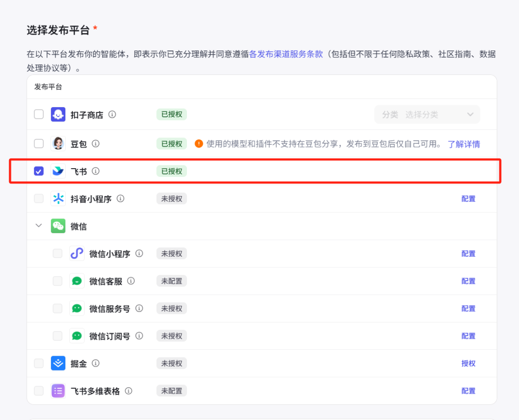Tick the 掘金 checkbox
The height and width of the screenshot is (420, 519).
tap(39, 363)
